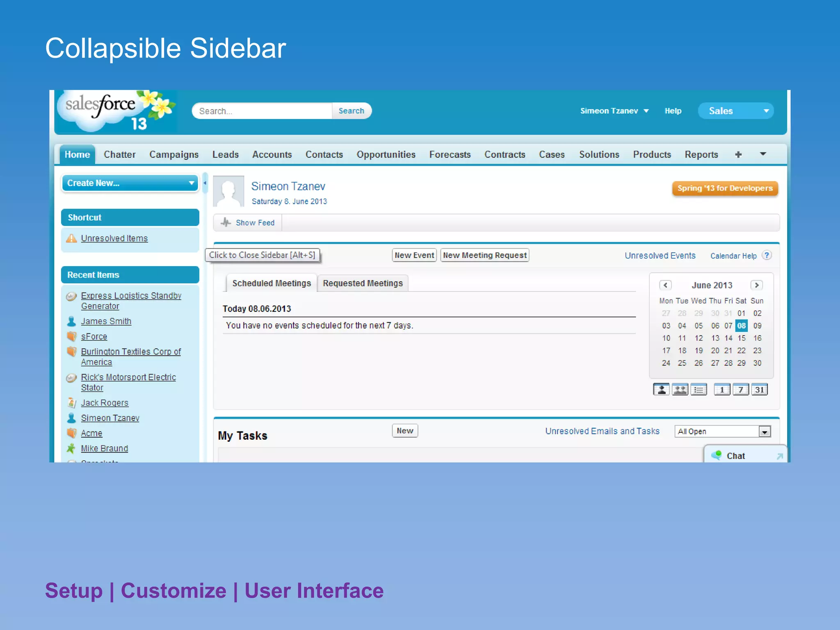Click icon next to Mike Braund

tap(71, 448)
